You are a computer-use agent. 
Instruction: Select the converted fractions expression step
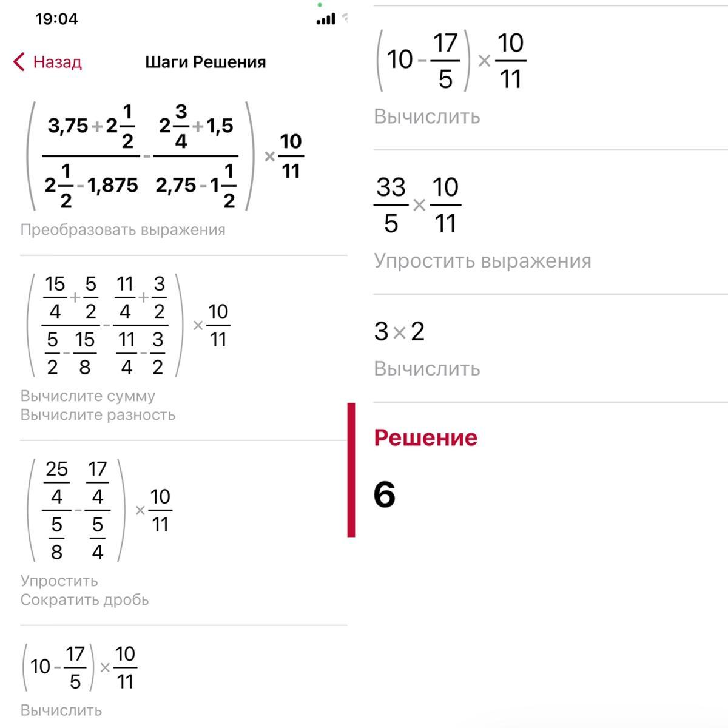click(127, 326)
